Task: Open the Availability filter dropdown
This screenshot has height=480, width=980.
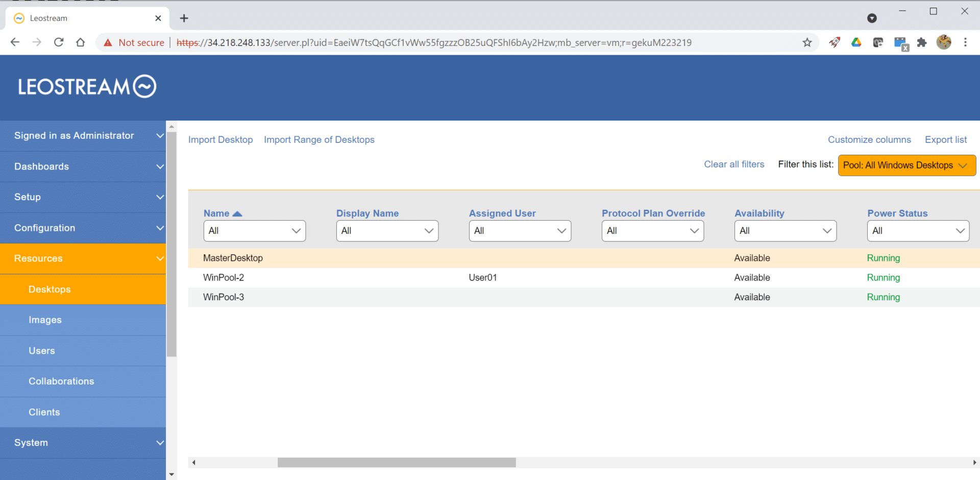Action: coord(785,231)
